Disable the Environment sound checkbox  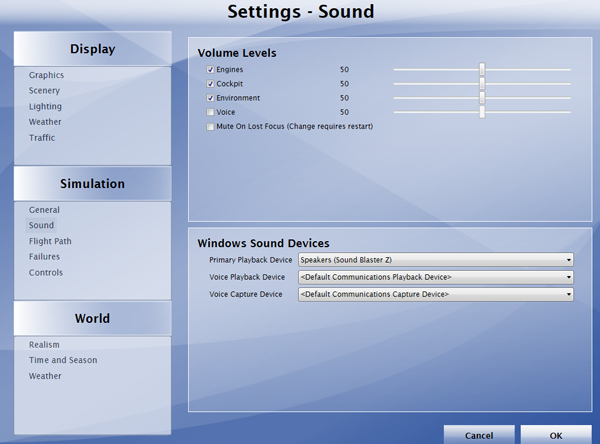(210, 98)
